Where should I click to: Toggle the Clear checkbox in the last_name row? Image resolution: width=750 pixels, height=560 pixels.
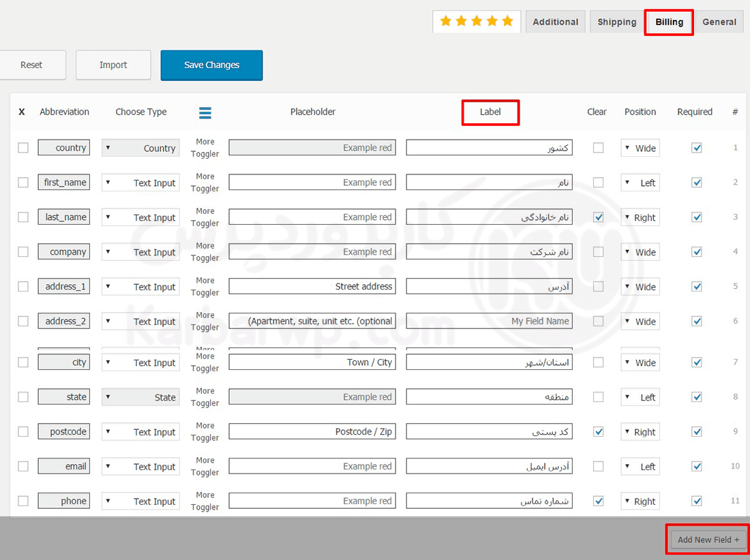[x=598, y=217]
